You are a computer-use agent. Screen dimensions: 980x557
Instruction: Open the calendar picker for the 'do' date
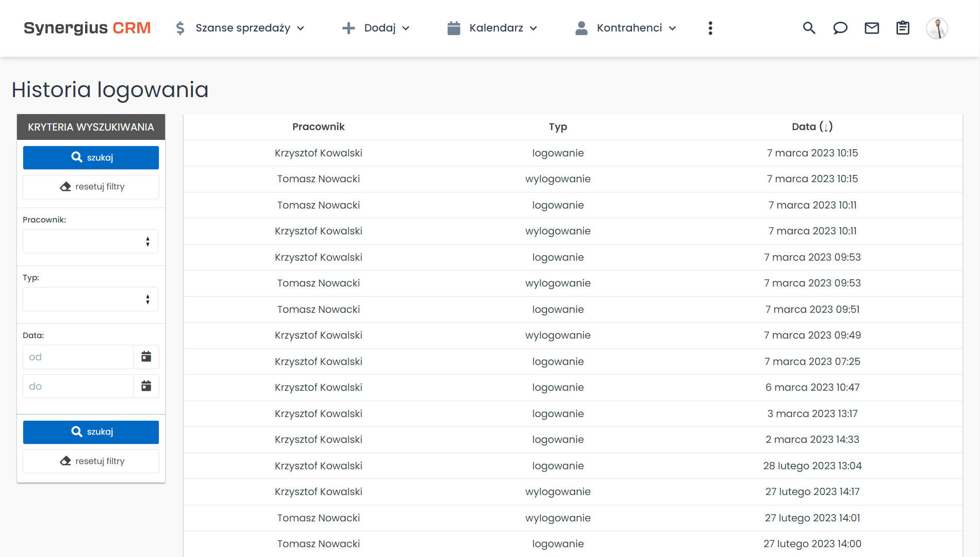point(146,386)
